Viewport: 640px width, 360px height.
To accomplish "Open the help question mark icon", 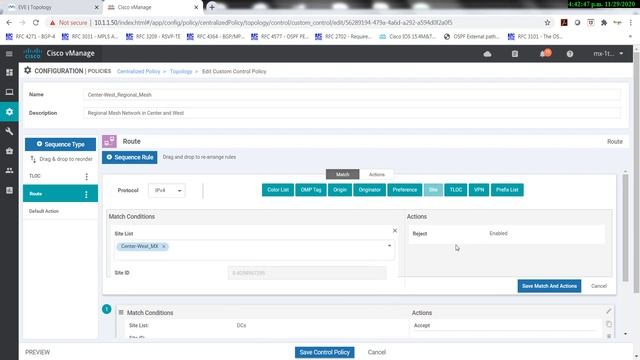I will pyautogui.click(x=570, y=54).
